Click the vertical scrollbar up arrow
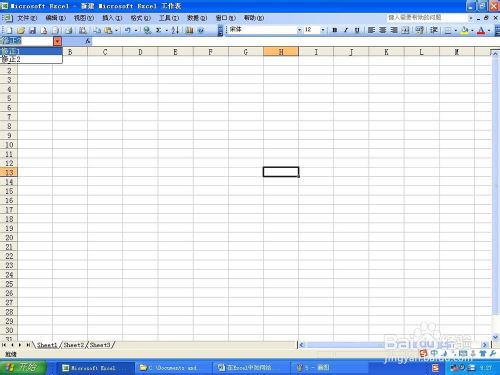Viewport: 500px width, 375px height. tap(495, 53)
